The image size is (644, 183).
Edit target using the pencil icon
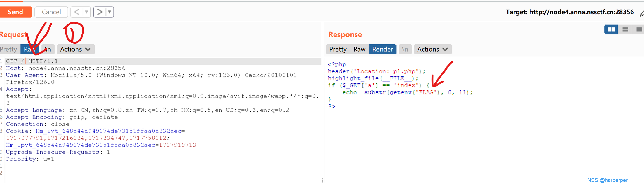[641, 14]
